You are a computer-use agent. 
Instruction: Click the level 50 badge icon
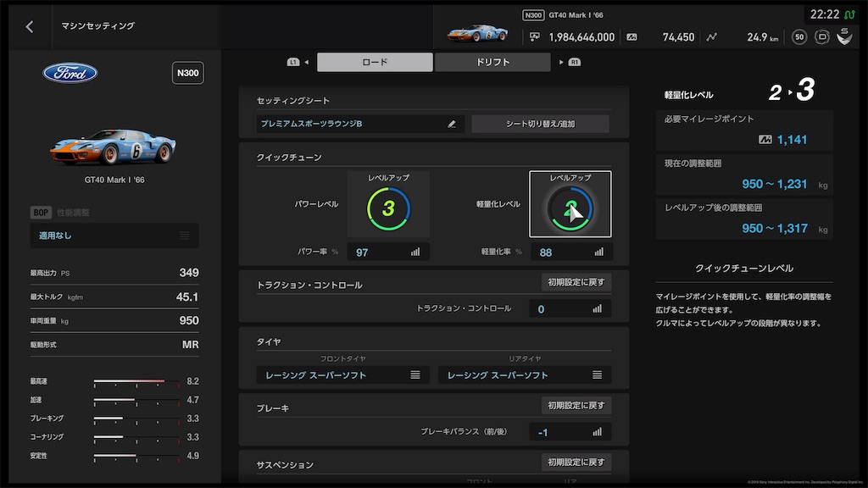click(x=798, y=37)
